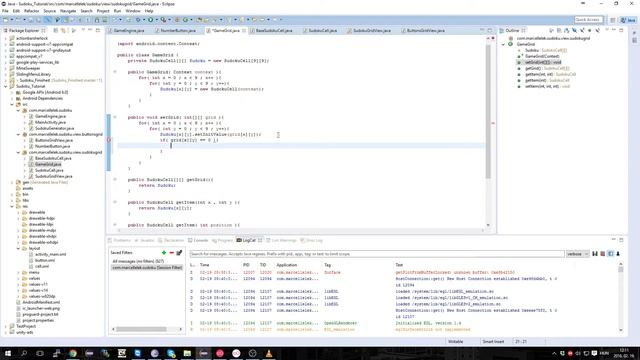The image size is (640, 360).
Task: Click the Run External Tools toolbar icon
Action: (163, 20)
